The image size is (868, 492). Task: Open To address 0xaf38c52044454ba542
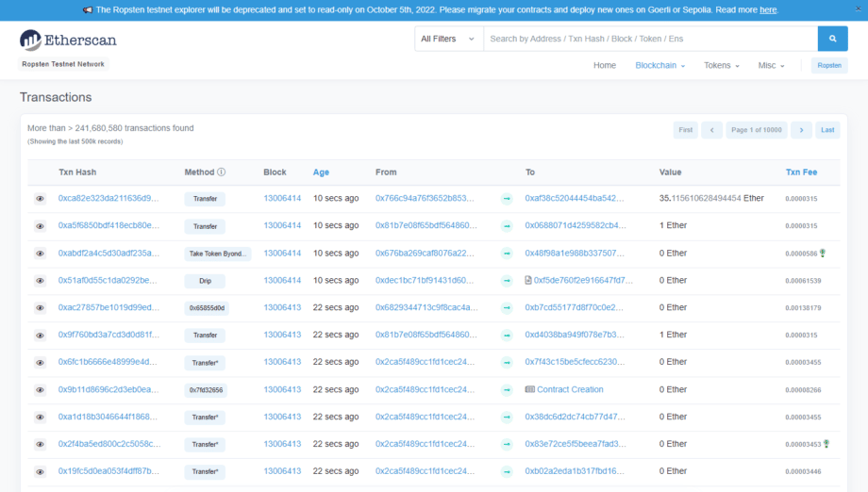tap(574, 198)
